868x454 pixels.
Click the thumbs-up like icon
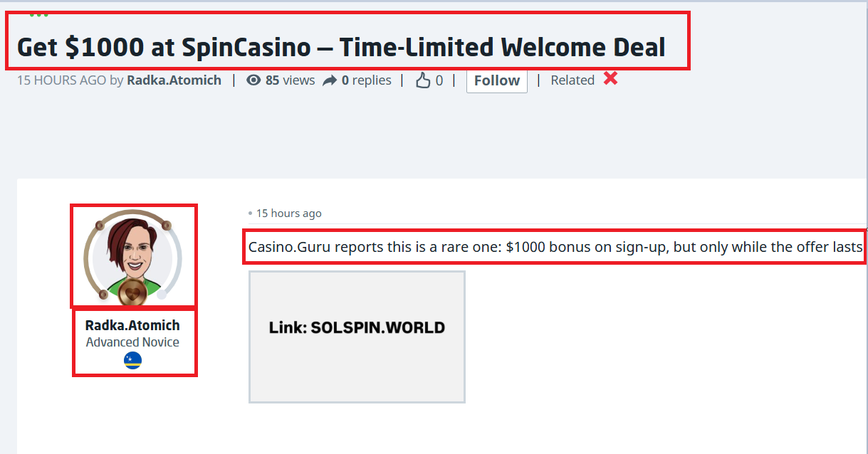pos(423,81)
